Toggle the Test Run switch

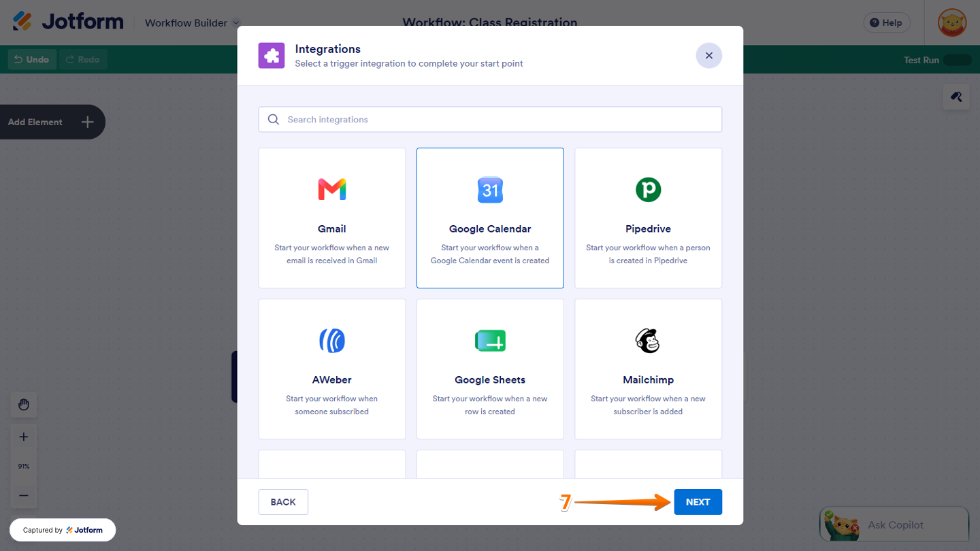[957, 60]
